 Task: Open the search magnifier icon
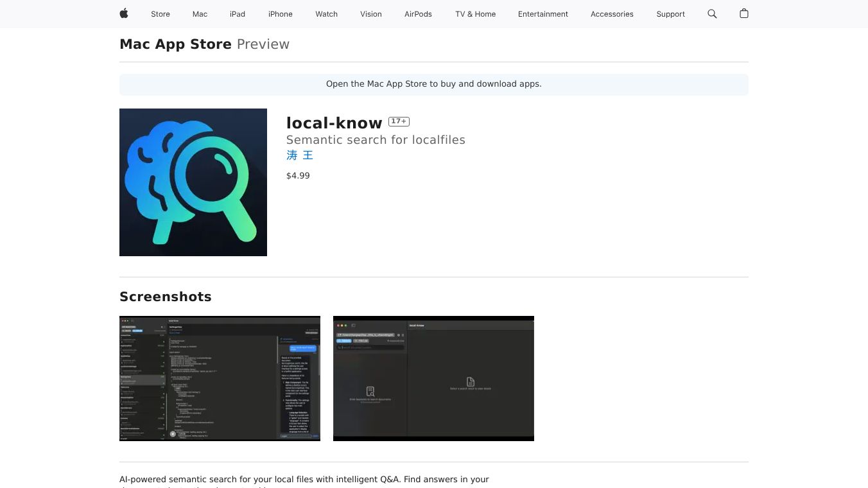click(712, 13)
